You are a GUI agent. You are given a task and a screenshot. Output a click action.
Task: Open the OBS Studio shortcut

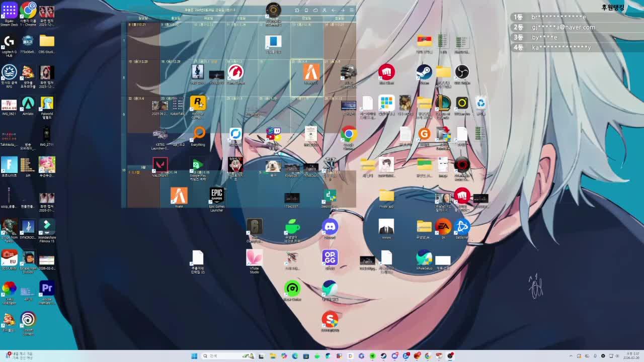click(x=461, y=72)
